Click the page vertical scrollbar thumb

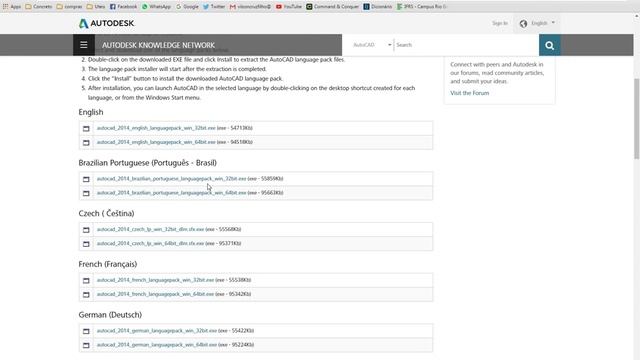click(636, 118)
